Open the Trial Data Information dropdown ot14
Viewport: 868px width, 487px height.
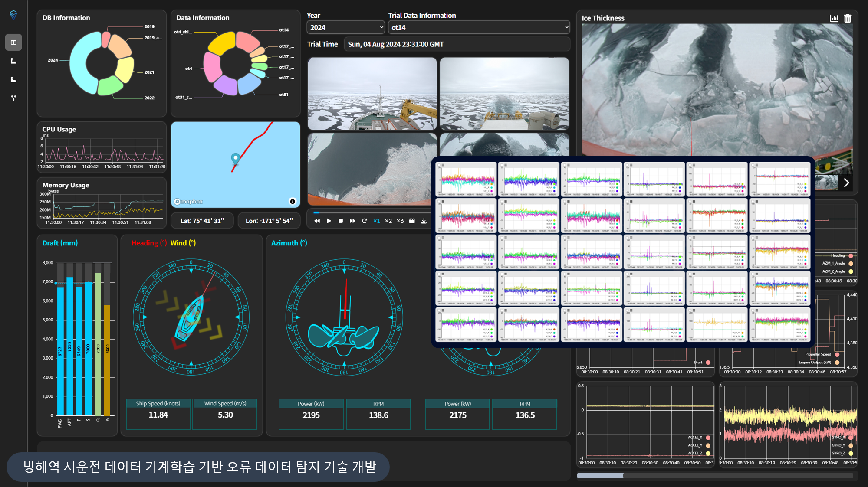tap(479, 27)
